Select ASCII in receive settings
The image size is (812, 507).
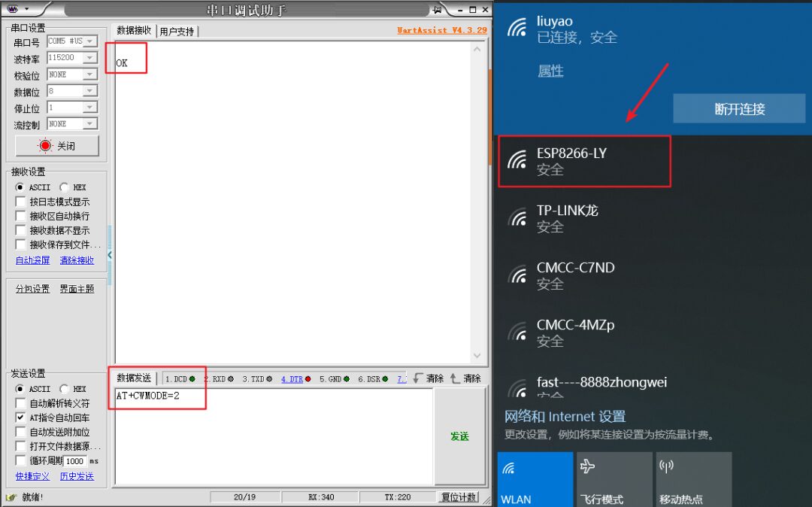pos(20,187)
